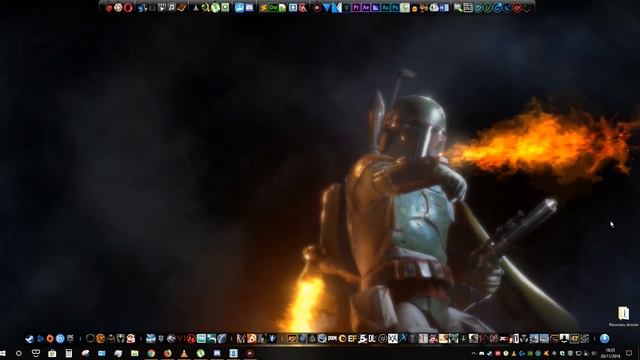The height and width of the screenshot is (360, 640).
Task: Click the blue globe icon at dock end
Action: click(x=604, y=338)
